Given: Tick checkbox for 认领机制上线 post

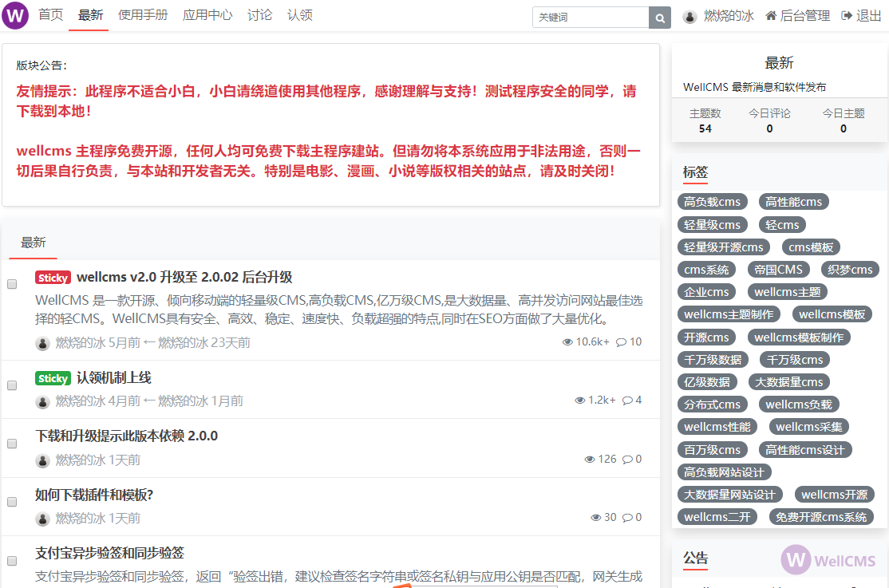Looking at the screenshot, I should point(12,385).
